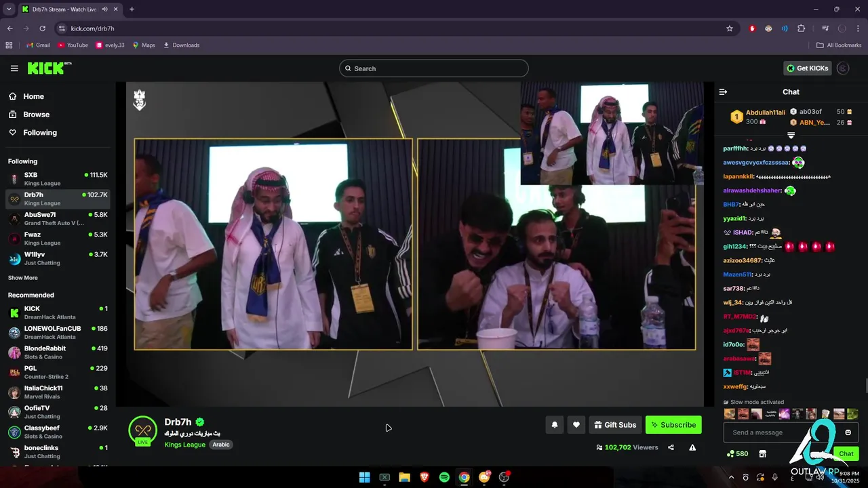868x488 pixels.
Task: Mute the tab audio speaker icon
Action: [104, 9]
